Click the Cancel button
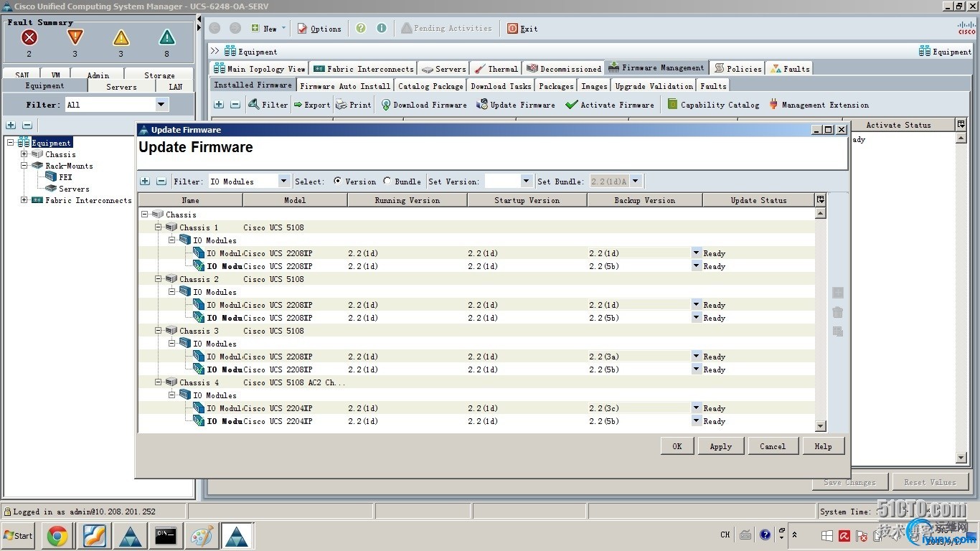980x551 pixels. pos(773,446)
